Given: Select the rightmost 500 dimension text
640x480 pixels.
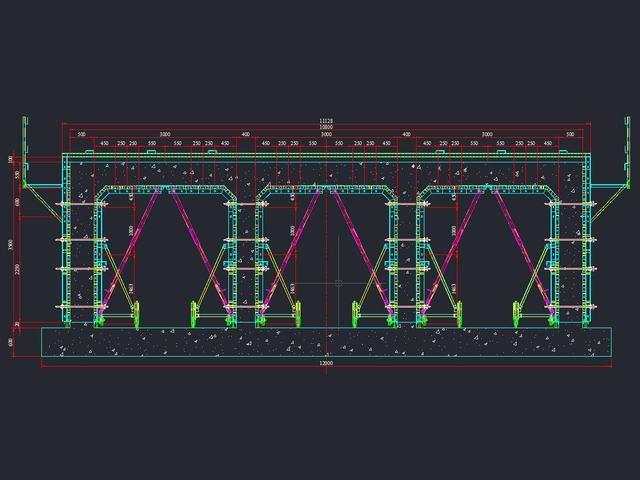Looking at the screenshot, I should click(x=570, y=134).
